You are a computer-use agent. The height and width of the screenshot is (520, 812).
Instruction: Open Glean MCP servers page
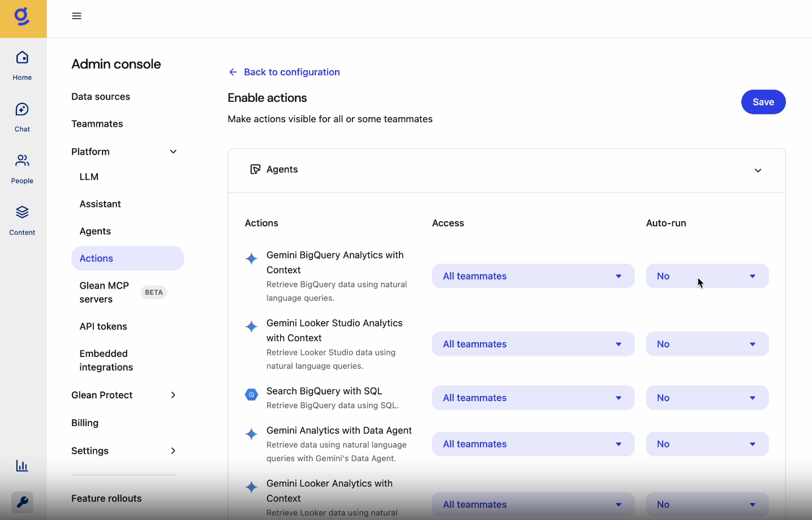(104, 293)
